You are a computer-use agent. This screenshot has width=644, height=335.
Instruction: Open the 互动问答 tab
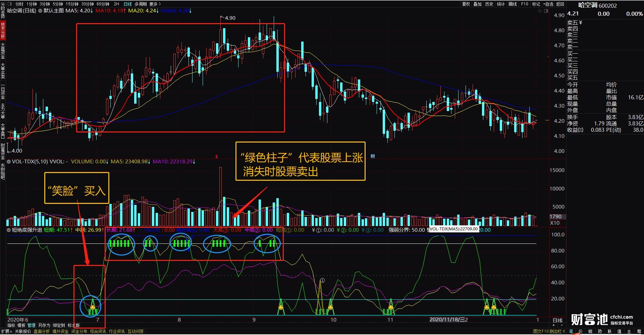pos(136,331)
